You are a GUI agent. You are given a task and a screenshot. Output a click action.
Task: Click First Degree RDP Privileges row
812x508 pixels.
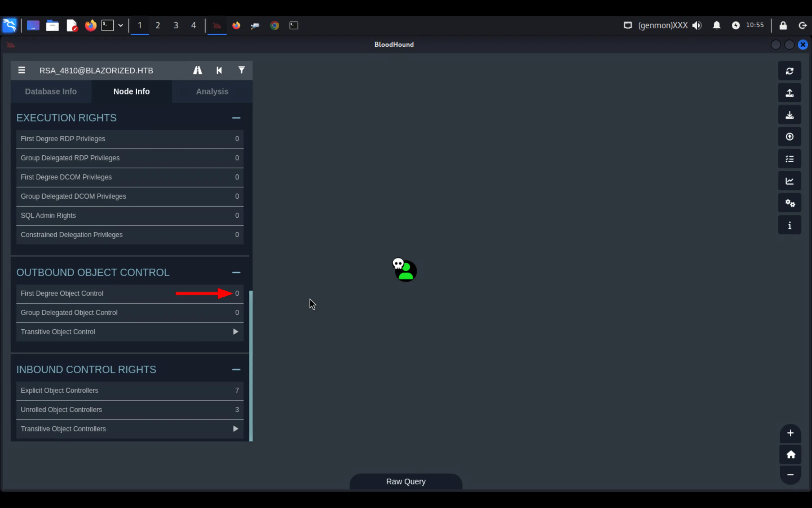coord(130,139)
